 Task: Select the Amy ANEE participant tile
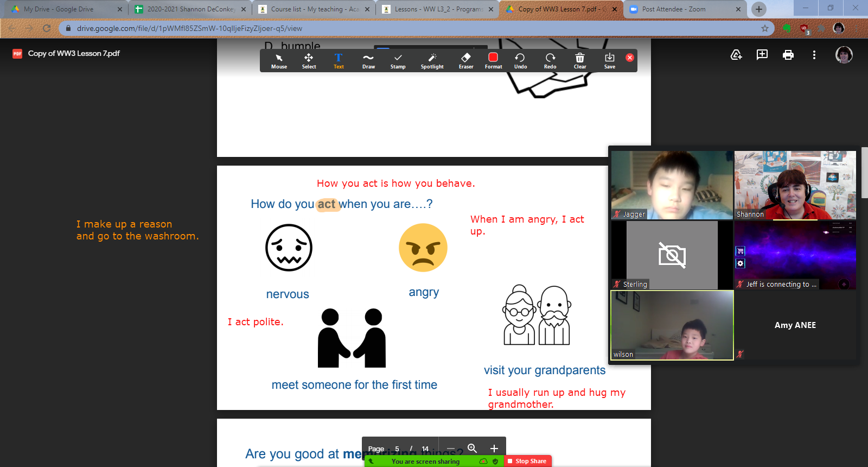pyautogui.click(x=795, y=325)
